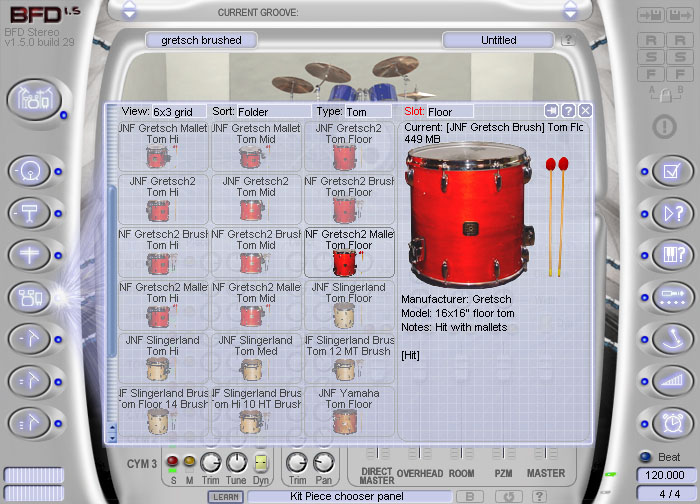Select the first cymbal slot icon

tap(29, 339)
